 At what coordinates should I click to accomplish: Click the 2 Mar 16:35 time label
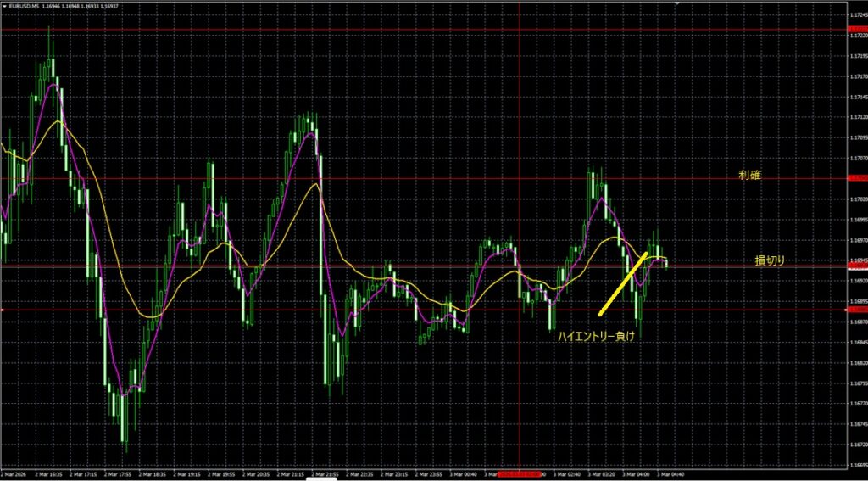47,475
